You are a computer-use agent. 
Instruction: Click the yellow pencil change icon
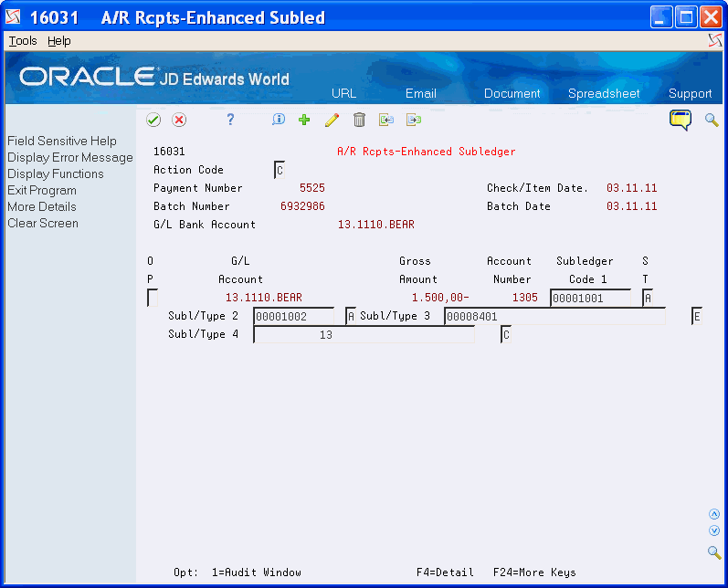332,120
